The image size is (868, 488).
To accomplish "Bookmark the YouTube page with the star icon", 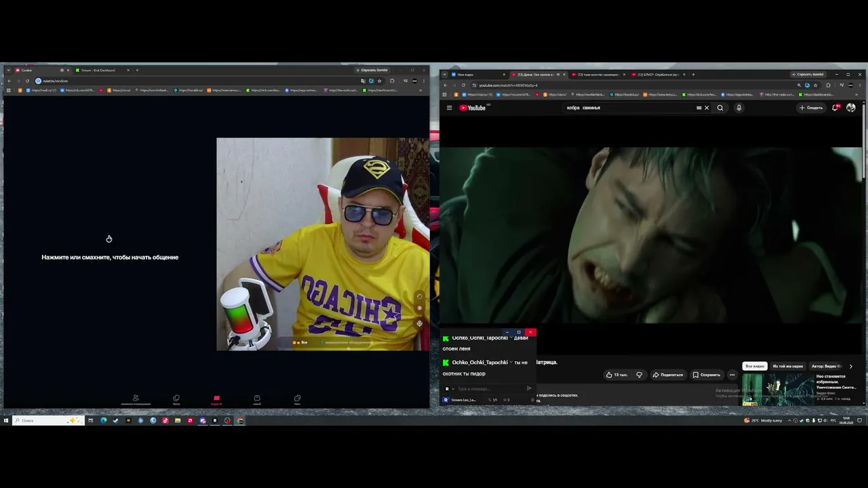I will point(816,85).
